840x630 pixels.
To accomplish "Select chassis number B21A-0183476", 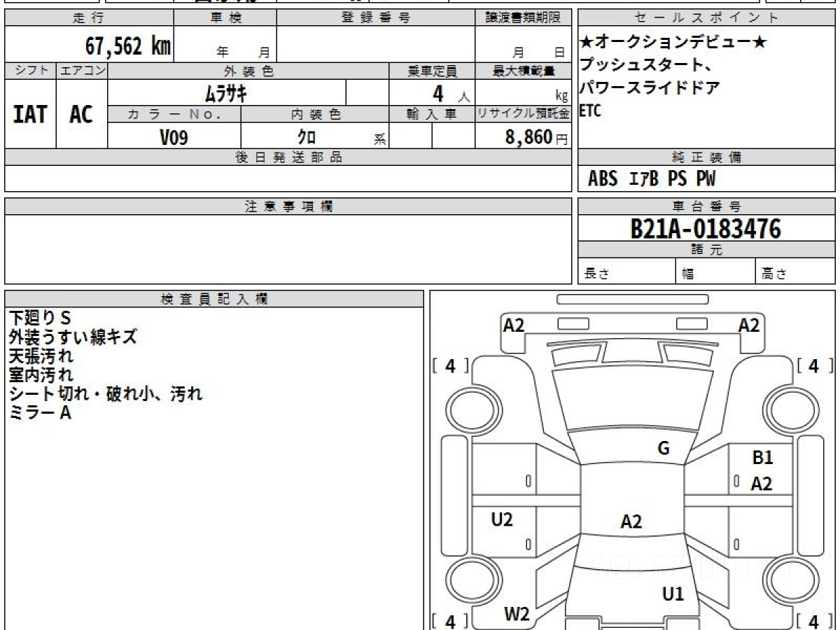I will pyautogui.click(x=706, y=228).
